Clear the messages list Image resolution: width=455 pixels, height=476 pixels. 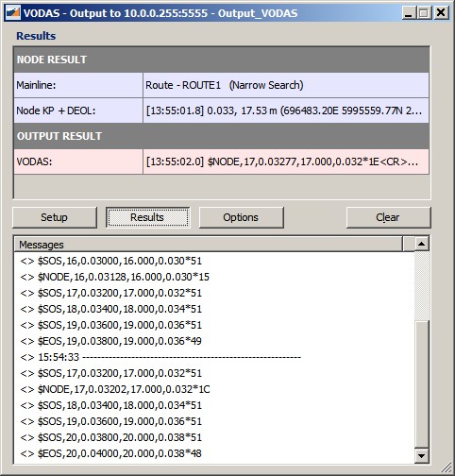pyautogui.click(x=388, y=217)
